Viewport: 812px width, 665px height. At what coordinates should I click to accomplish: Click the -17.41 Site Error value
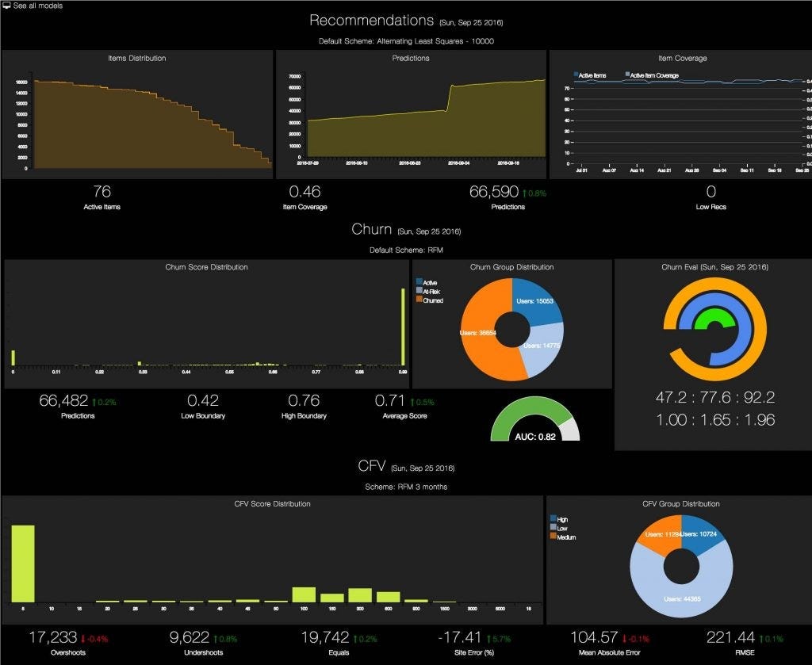[459, 637]
